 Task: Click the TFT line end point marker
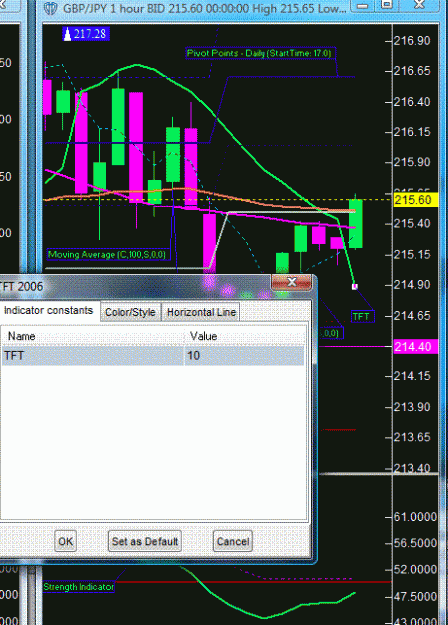(355, 286)
